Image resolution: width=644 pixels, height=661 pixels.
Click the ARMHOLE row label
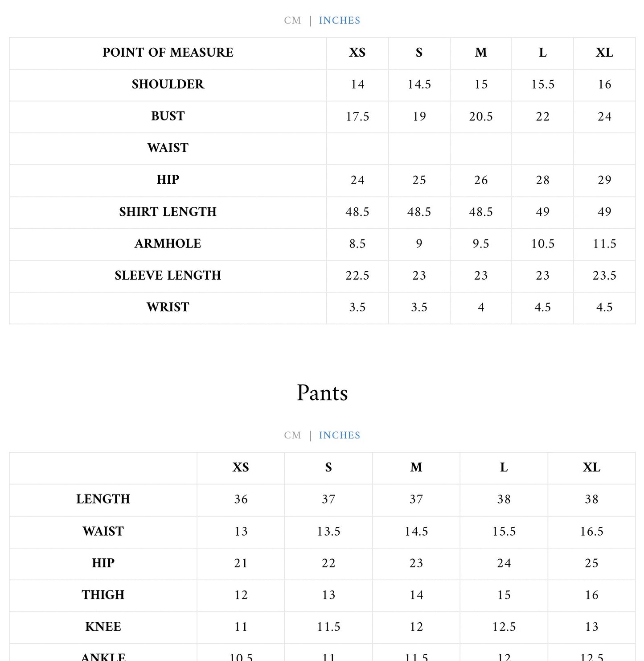tap(168, 244)
